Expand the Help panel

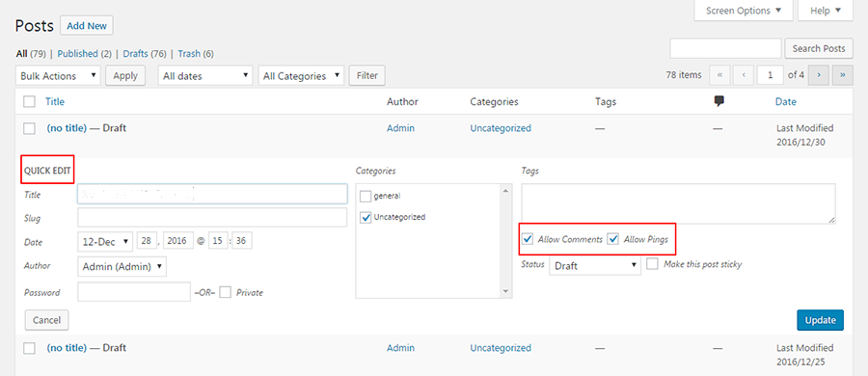pyautogui.click(x=826, y=11)
